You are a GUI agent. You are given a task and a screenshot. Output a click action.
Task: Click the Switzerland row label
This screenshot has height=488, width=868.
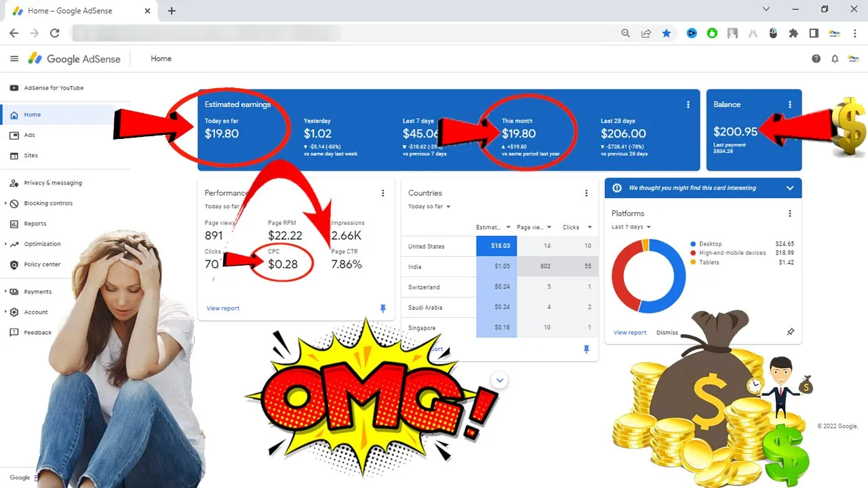424,287
